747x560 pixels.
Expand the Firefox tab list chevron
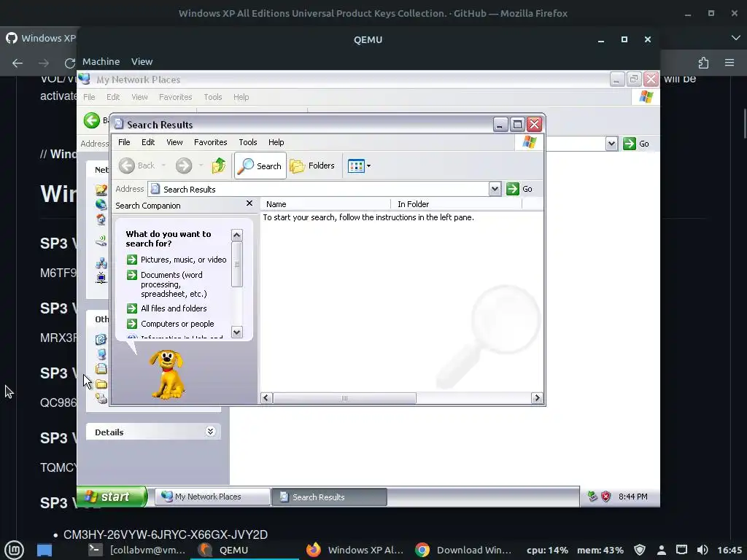[735, 38]
